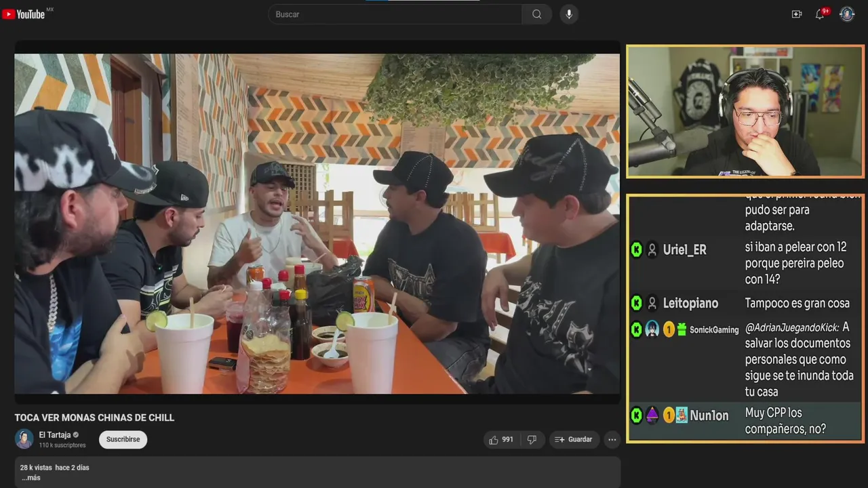Click the 110 k suscriptores text
The image size is (868, 488).
coord(62,445)
